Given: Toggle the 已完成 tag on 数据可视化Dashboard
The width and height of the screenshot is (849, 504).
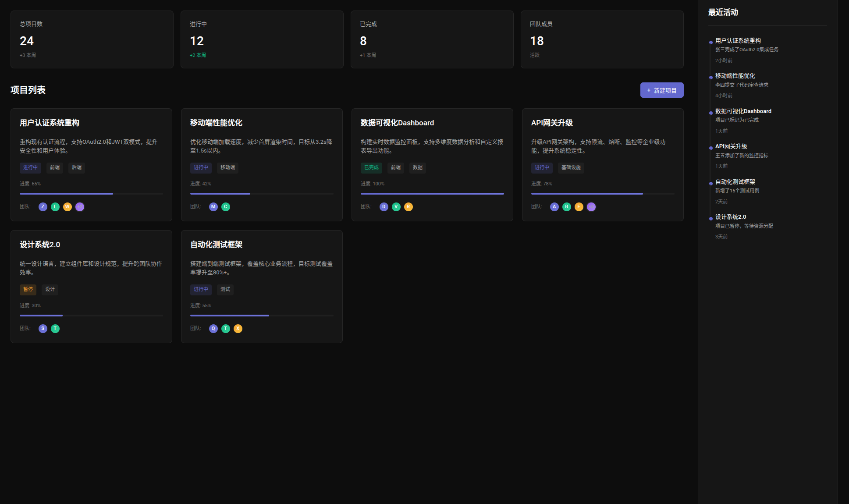Looking at the screenshot, I should pos(371,167).
